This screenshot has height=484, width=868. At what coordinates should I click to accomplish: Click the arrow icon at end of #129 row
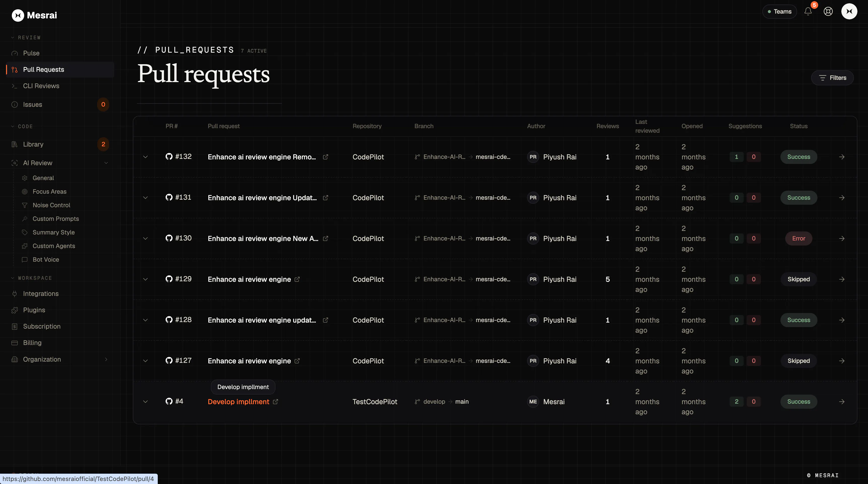coord(842,279)
